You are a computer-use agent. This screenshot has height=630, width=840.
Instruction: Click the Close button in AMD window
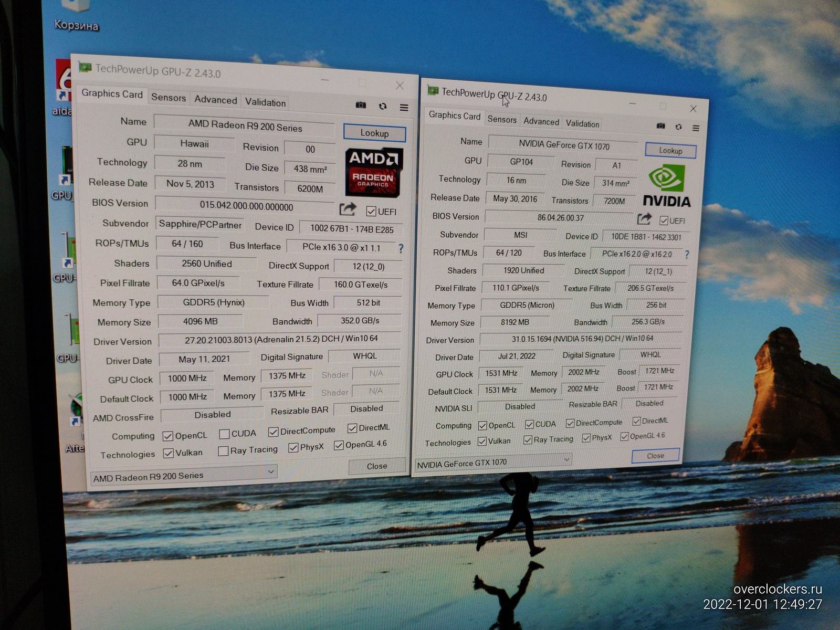coord(377,466)
